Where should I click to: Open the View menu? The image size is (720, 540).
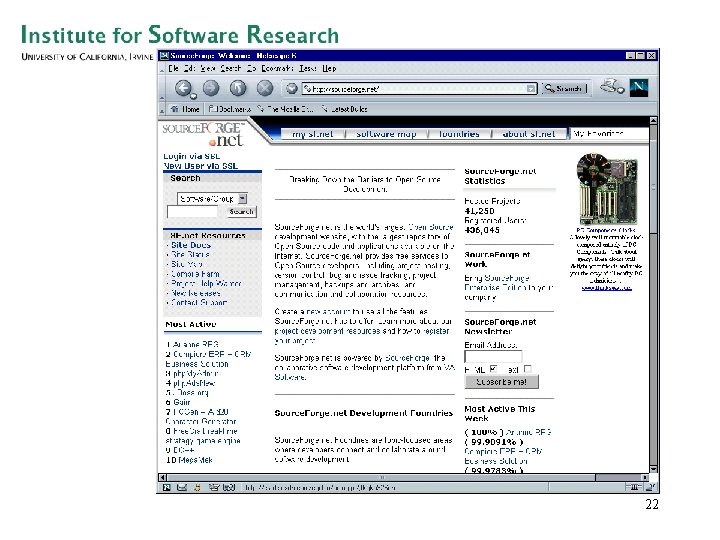pos(208,68)
